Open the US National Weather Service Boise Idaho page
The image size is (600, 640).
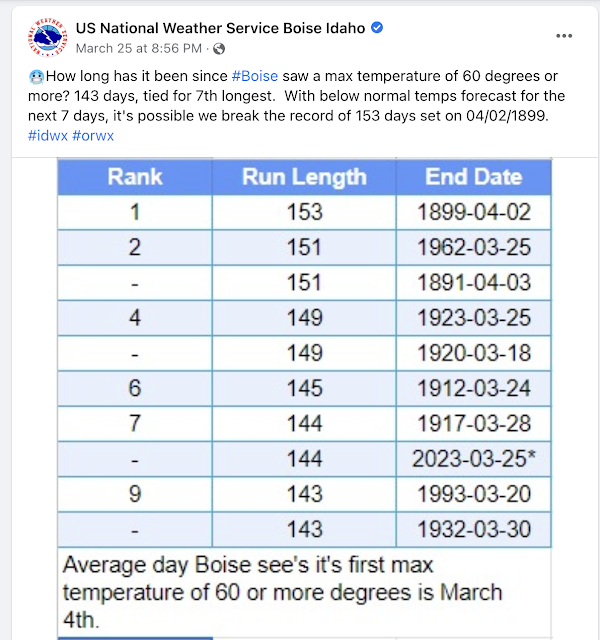click(220, 28)
